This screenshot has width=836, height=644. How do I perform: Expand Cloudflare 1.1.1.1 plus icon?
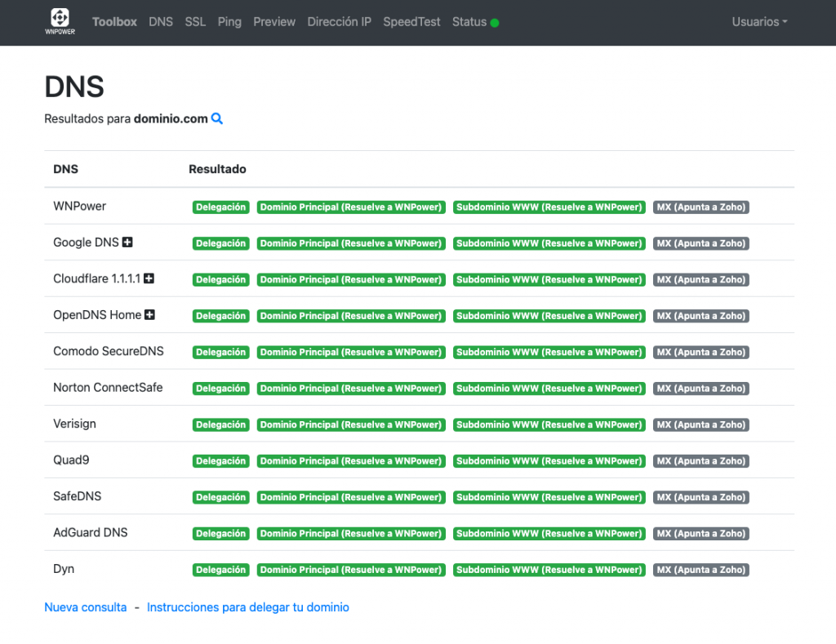(149, 278)
